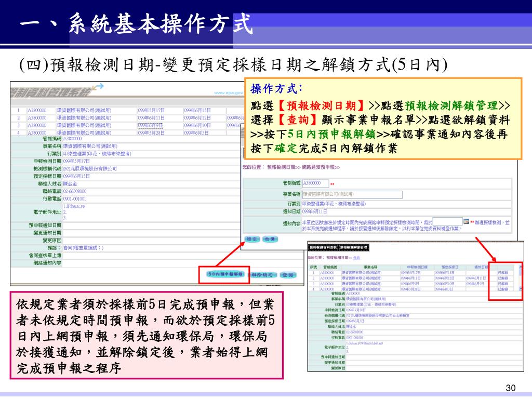532x399 pixels.
Task: Focus the 事業名稱 input field in dialog
Action: tap(352, 194)
